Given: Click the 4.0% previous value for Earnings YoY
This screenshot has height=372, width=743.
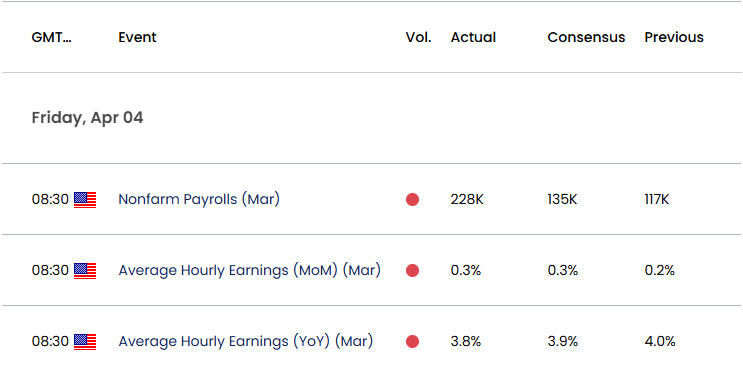Looking at the screenshot, I should pyautogui.click(x=660, y=341).
